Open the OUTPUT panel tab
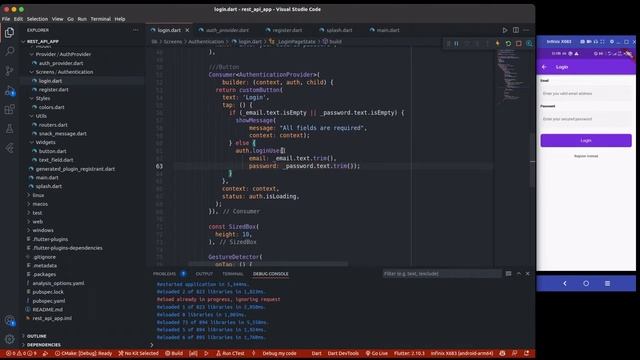The height and width of the screenshot is (360, 640). tap(204, 274)
